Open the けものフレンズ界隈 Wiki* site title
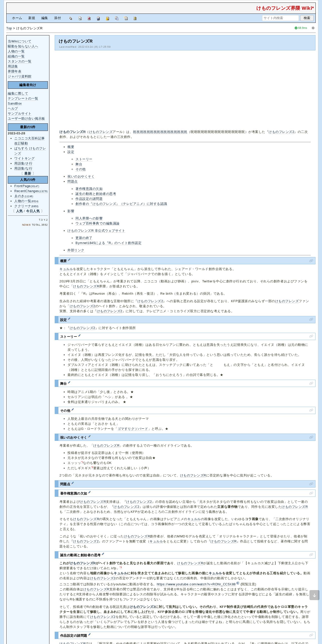Screen dimensions: 322x644 (x=285, y=8)
